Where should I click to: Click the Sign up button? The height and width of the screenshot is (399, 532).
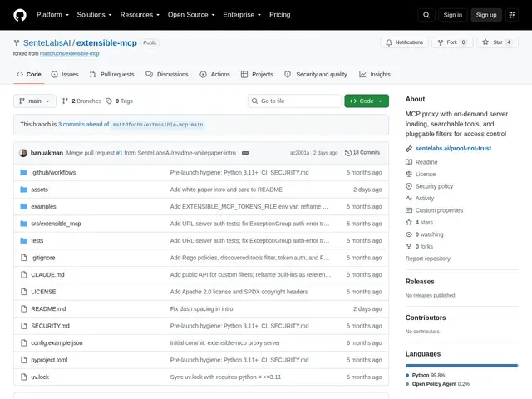pos(485,15)
